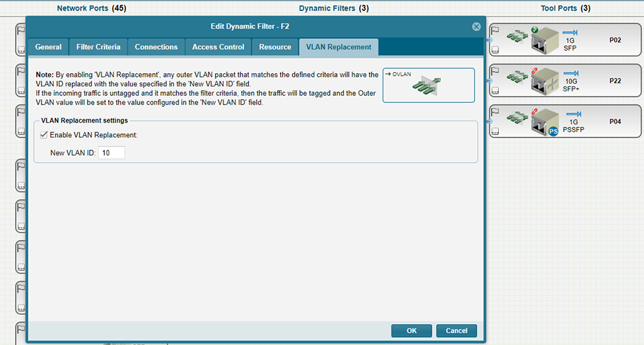
Task: Click the flag icon on port P04
Action: pyautogui.click(x=496, y=111)
